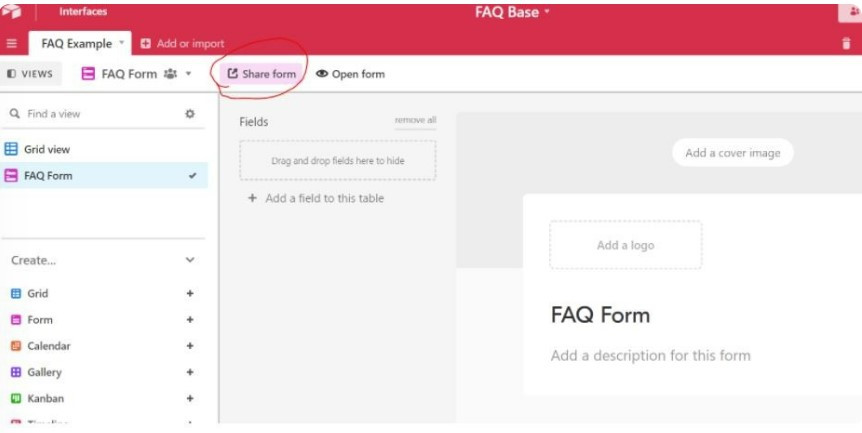Open the Interfaces menu
Viewport: 862px width, 433px height.
(x=83, y=12)
